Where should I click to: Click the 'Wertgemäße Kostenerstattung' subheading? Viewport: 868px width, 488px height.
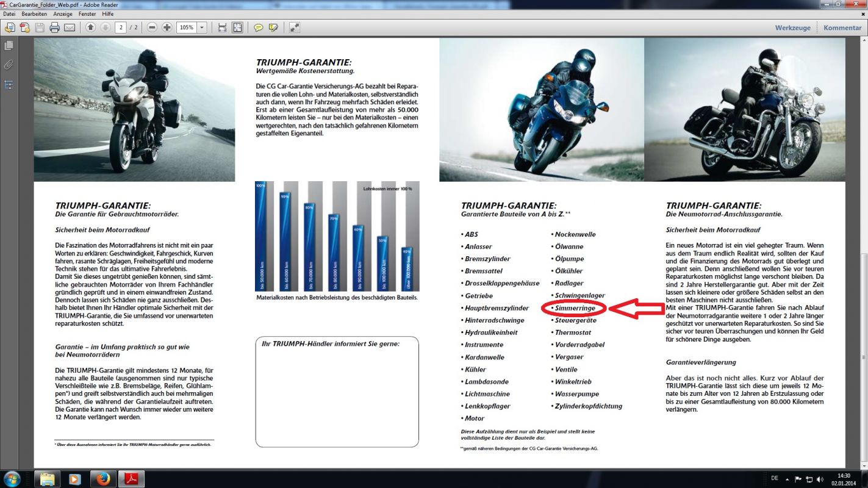[305, 71]
